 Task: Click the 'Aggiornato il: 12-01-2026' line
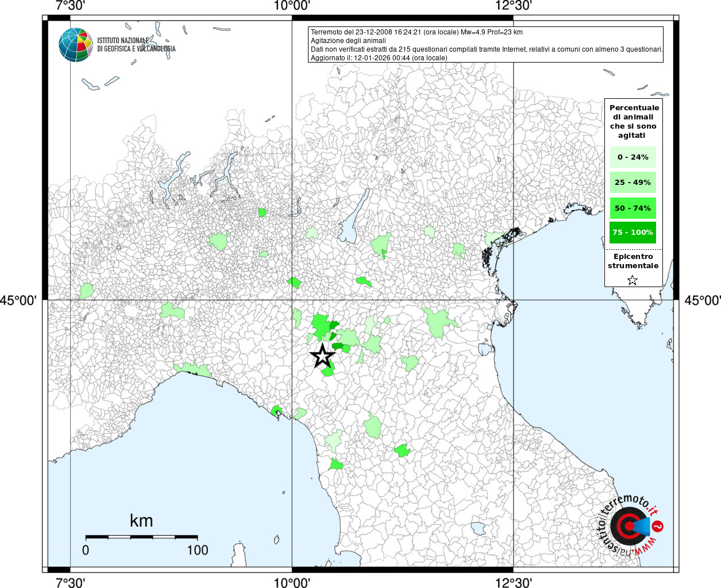click(379, 58)
